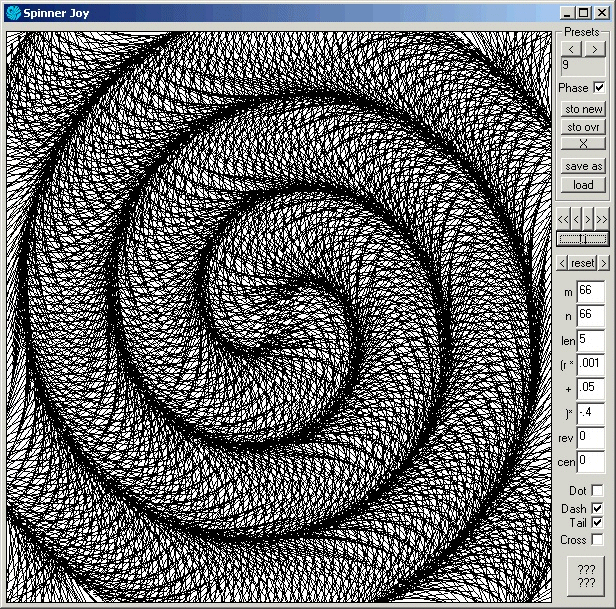Viewport: 616px width, 609px height.
Task: Click the right arrow beside reset
Action: pos(603,262)
